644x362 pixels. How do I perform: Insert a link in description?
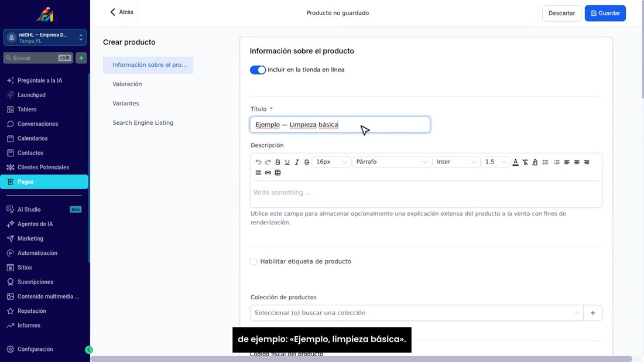pos(268,173)
